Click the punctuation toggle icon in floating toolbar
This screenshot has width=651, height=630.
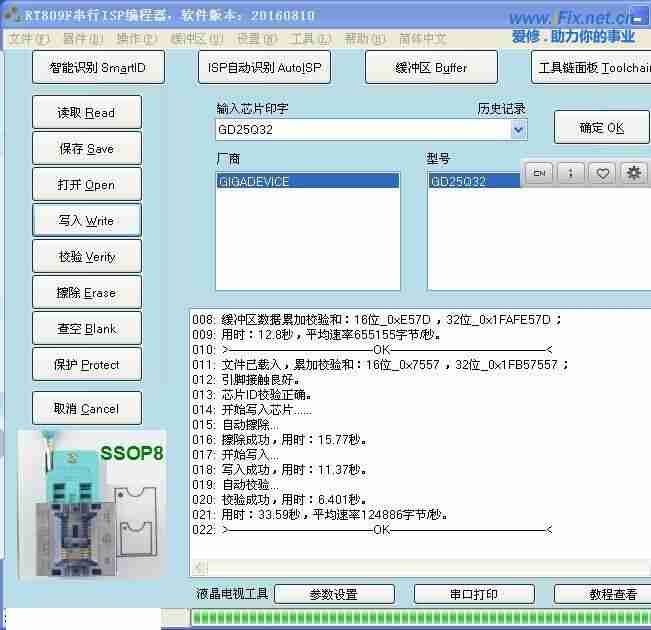570,173
